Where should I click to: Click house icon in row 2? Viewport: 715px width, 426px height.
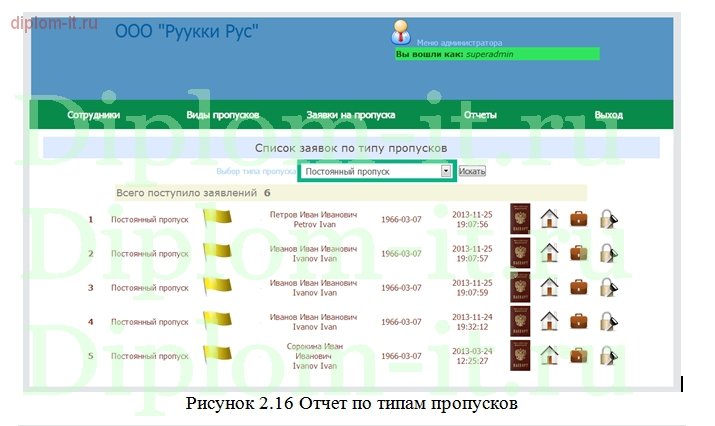click(549, 253)
